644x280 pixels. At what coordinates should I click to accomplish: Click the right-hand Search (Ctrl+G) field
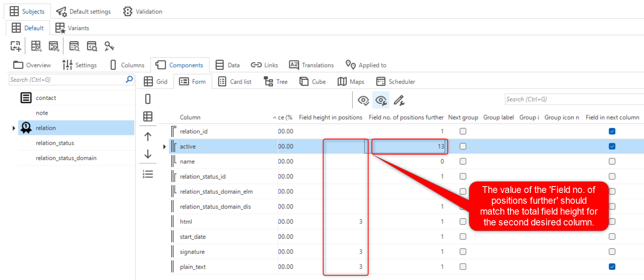point(574,99)
